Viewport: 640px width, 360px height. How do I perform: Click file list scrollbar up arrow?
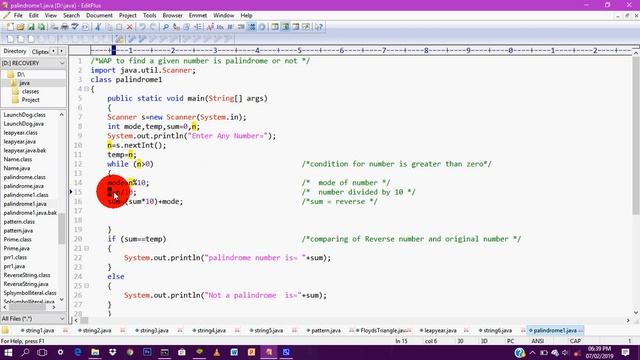(x=62, y=115)
